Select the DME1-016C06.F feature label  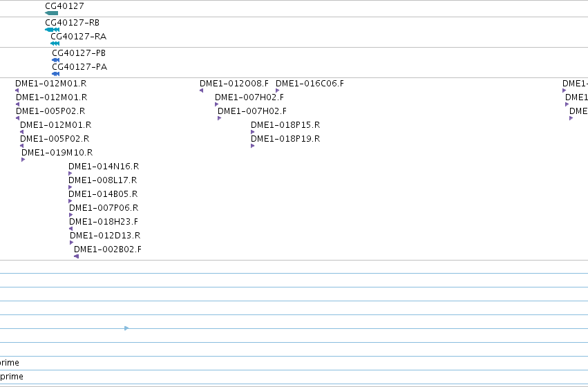(310, 83)
